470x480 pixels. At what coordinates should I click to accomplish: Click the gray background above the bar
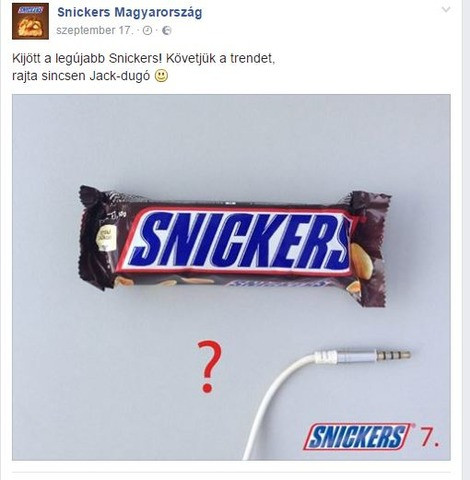pyautogui.click(x=231, y=140)
